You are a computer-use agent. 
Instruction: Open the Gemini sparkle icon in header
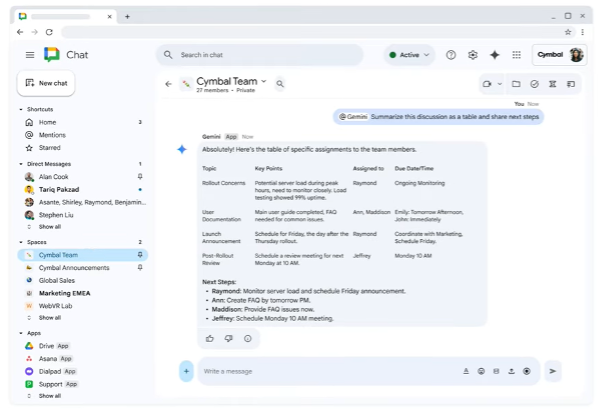[x=495, y=55]
